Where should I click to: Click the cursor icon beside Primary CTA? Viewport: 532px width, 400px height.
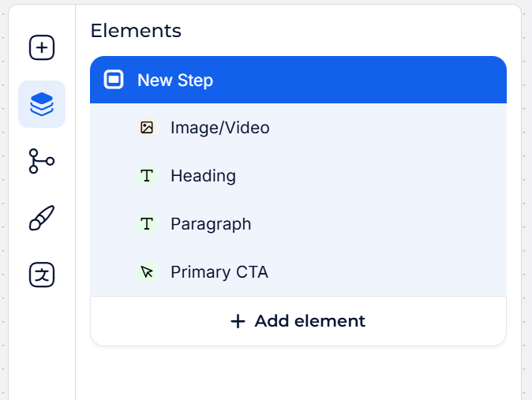147,272
